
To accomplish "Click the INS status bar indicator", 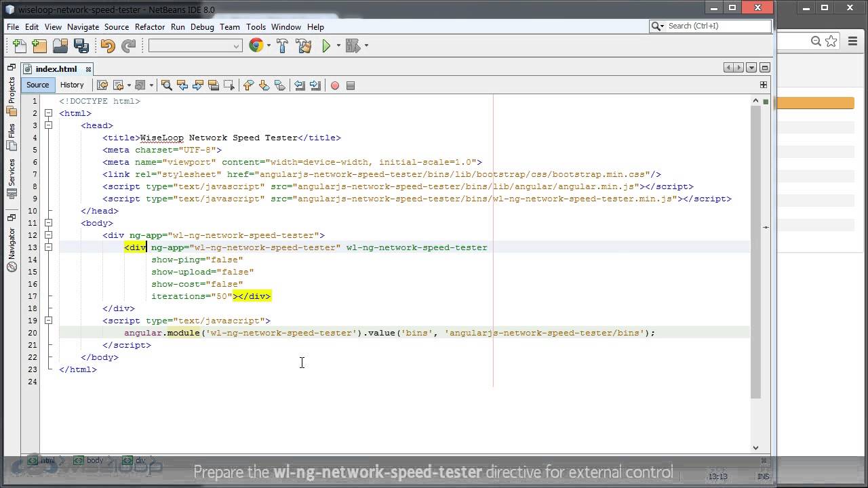I will 763,476.
